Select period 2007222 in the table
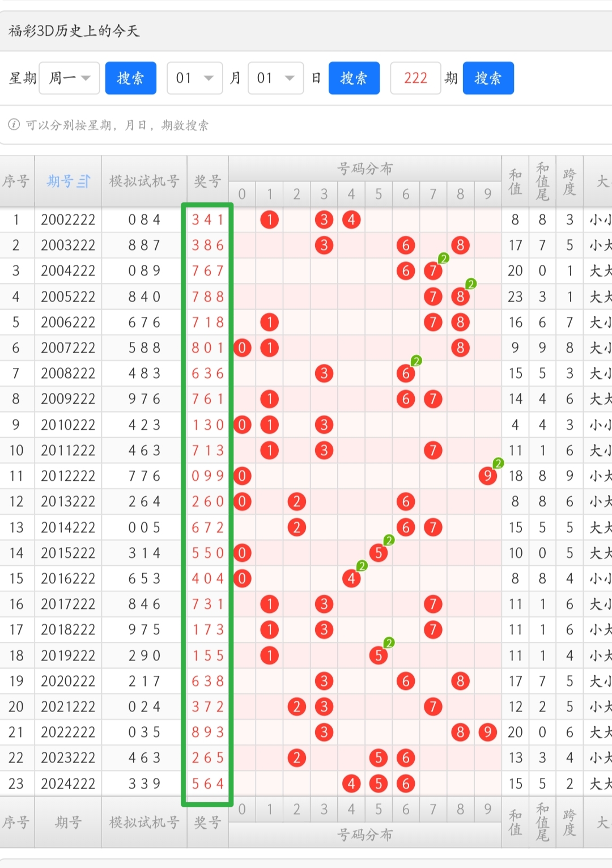This screenshot has height=868, width=612. tap(68, 348)
